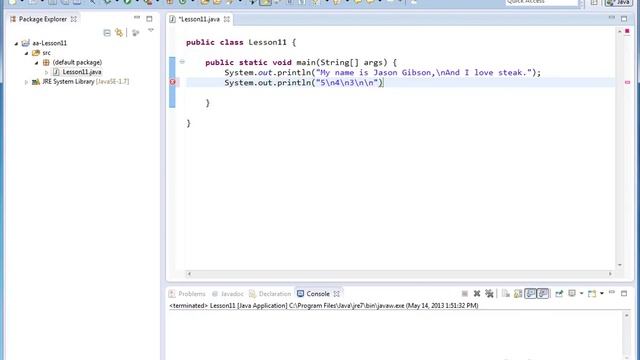
Task: Toggle Show Console on standard output change
Action: (530, 293)
